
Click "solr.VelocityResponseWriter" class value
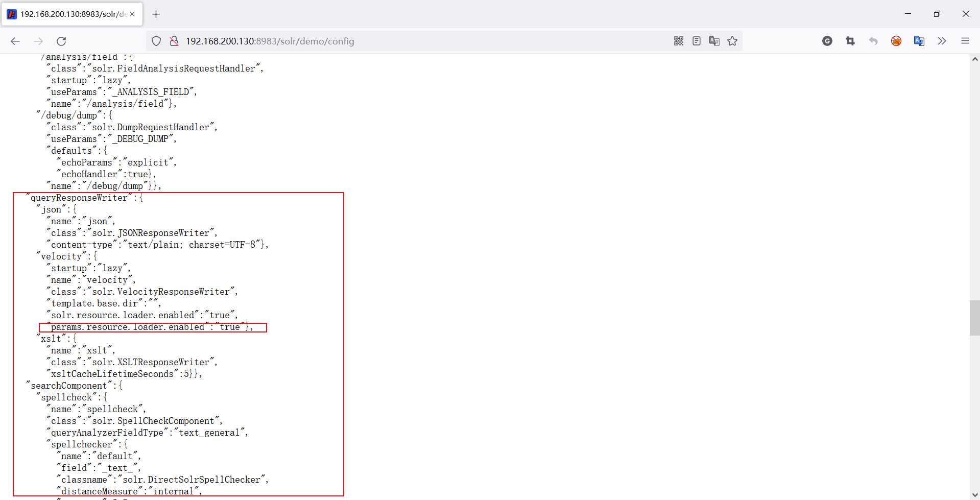coord(161,292)
